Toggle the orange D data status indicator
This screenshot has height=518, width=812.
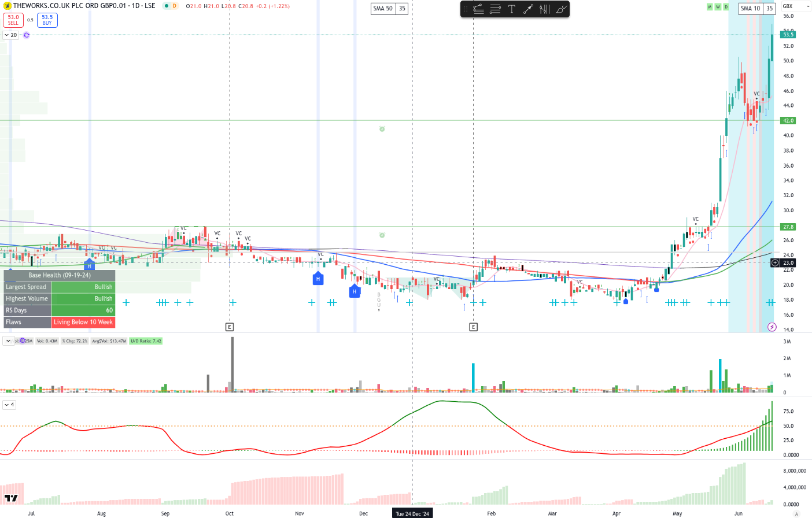click(174, 6)
